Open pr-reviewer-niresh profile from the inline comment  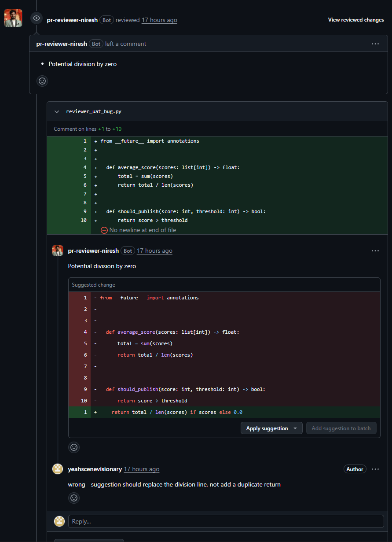(93, 251)
